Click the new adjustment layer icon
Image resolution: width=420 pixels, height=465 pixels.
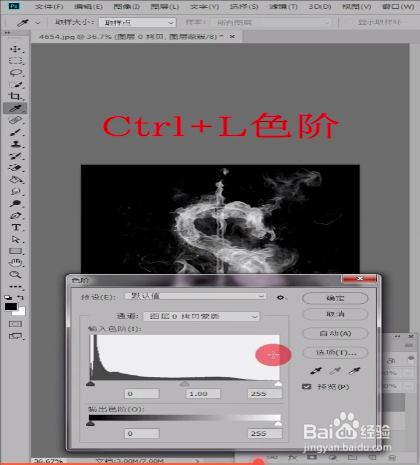pos(333,458)
